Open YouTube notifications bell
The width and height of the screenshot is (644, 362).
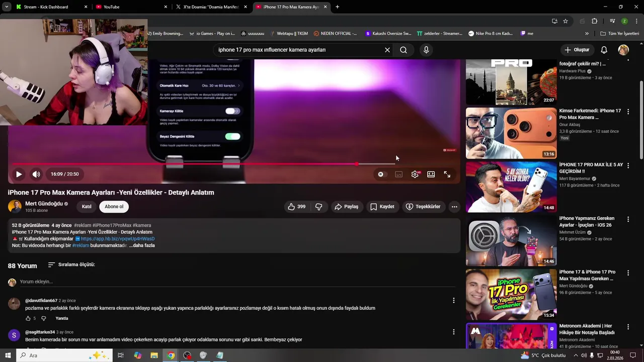tap(604, 50)
